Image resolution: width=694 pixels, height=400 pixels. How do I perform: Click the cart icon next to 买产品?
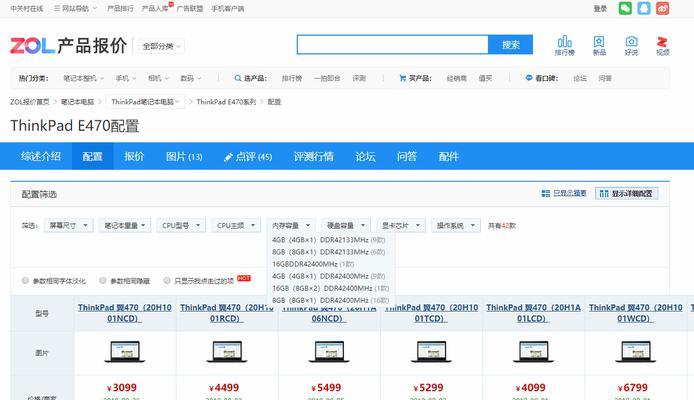click(x=402, y=78)
